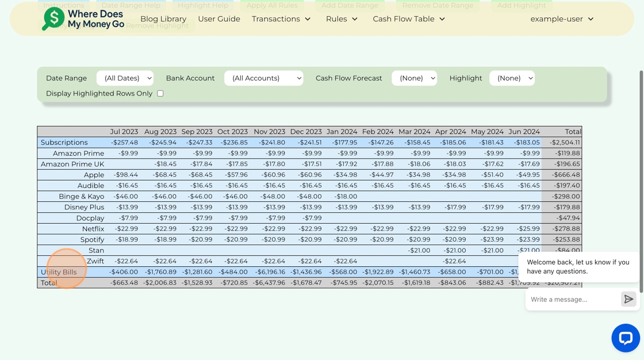
Task: Select the -$25.99 Netflix cell
Action: [x=528, y=229]
